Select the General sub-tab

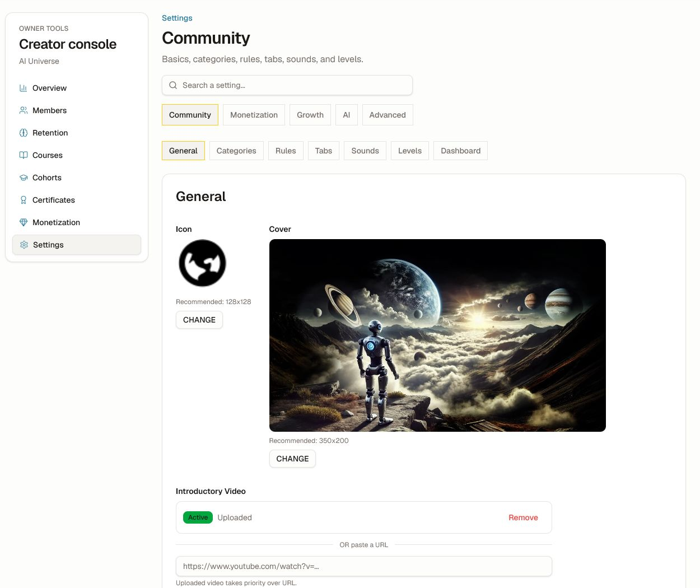(x=183, y=151)
